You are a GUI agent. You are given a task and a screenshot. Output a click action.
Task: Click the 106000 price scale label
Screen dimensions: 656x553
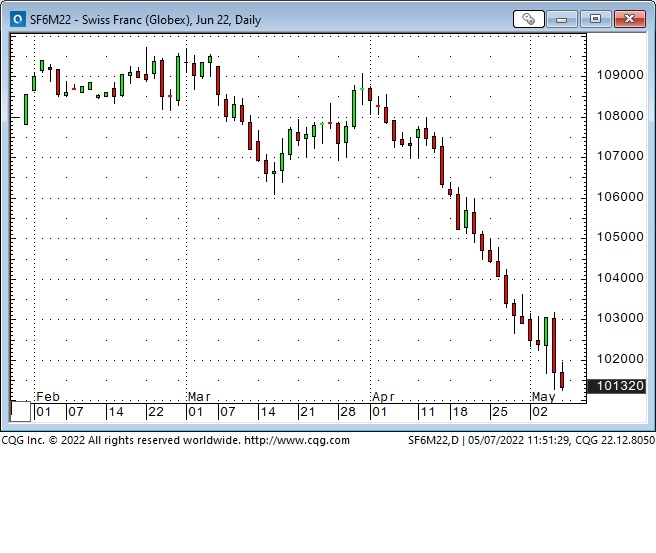coord(620,197)
